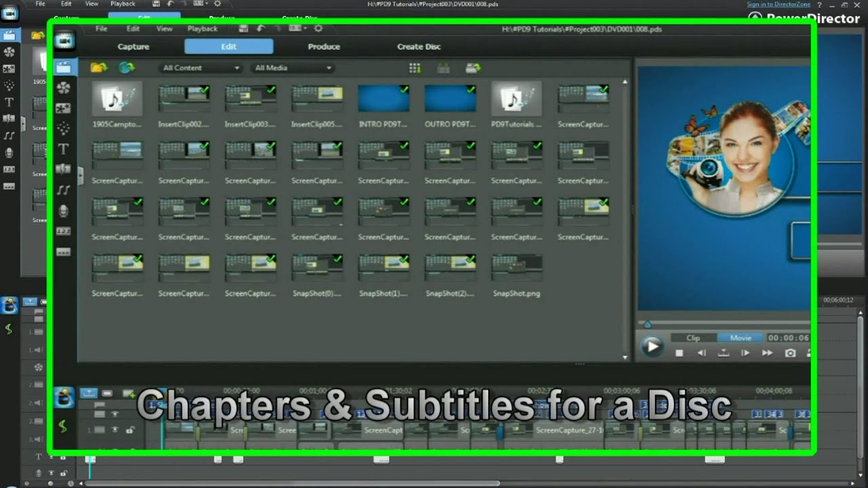The height and width of the screenshot is (488, 868).
Task: Select SnapShot(1) thumbnail
Action: tap(383, 268)
